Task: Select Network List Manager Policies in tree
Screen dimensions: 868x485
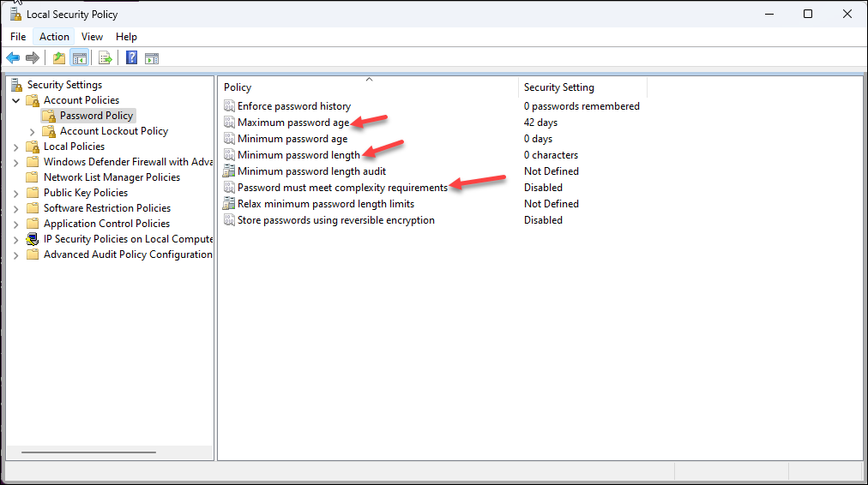Action: 112,177
